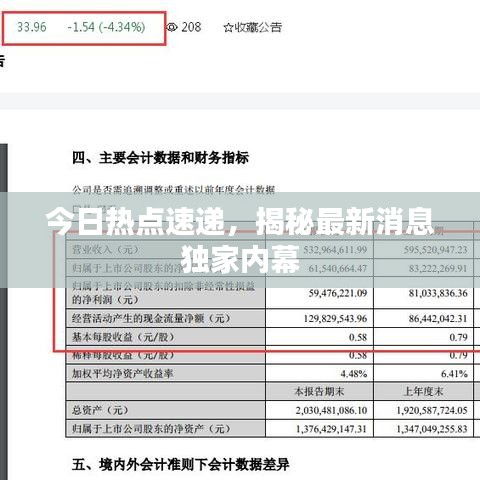Click the 独家内幕 subtitle text
The width and height of the screenshot is (480, 480).
[x=240, y=259]
